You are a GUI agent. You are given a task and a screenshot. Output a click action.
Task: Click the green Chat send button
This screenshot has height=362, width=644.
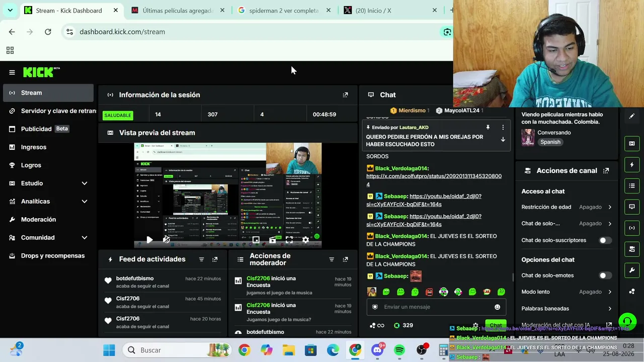tap(496, 326)
